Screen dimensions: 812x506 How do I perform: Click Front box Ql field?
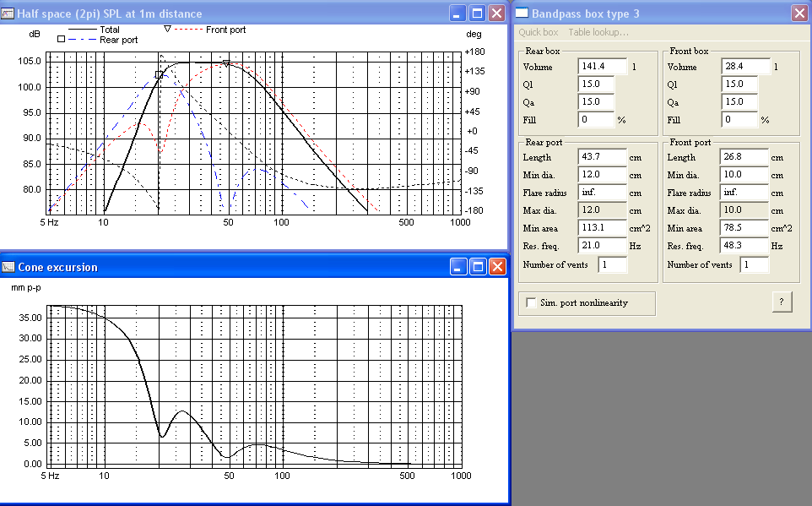click(739, 84)
